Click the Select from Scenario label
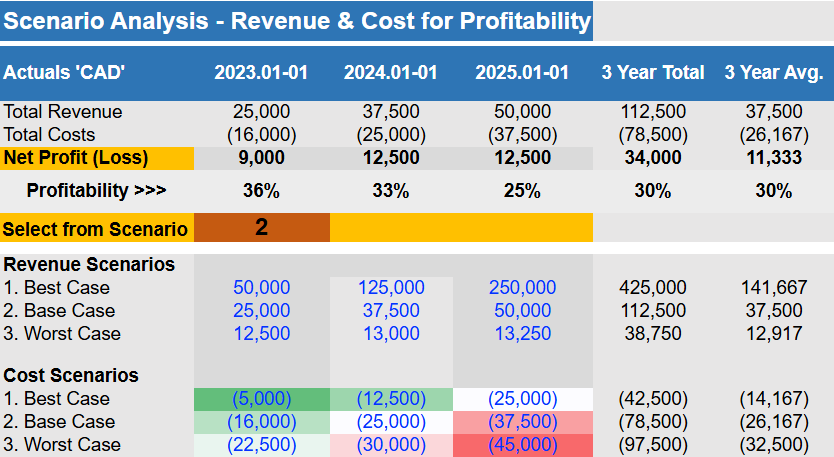This screenshot has height=457, width=834. tap(96, 229)
